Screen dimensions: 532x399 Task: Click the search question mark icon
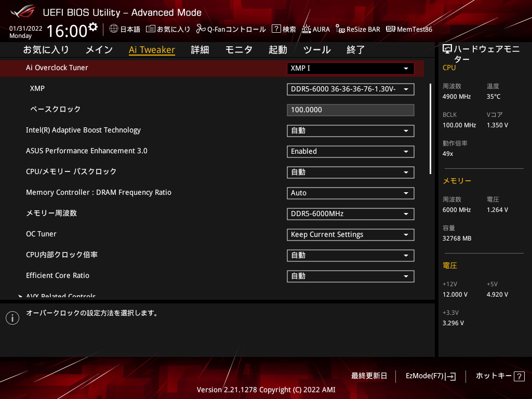[276, 29]
